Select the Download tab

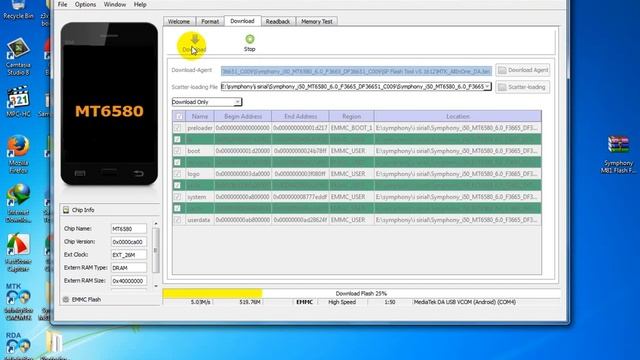pos(242,21)
